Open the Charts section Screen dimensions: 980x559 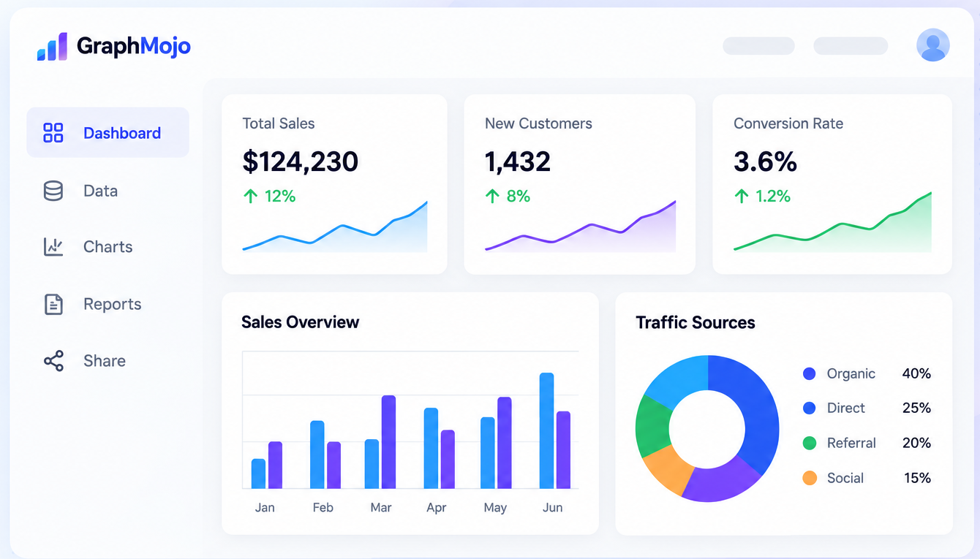[108, 247]
